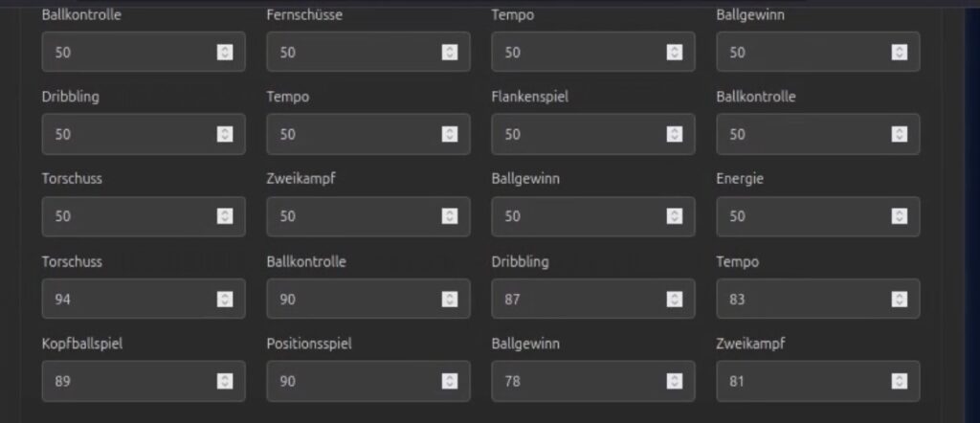Use the Energie field spinner arrows
Viewport: 980px width, 423px height.
899,217
